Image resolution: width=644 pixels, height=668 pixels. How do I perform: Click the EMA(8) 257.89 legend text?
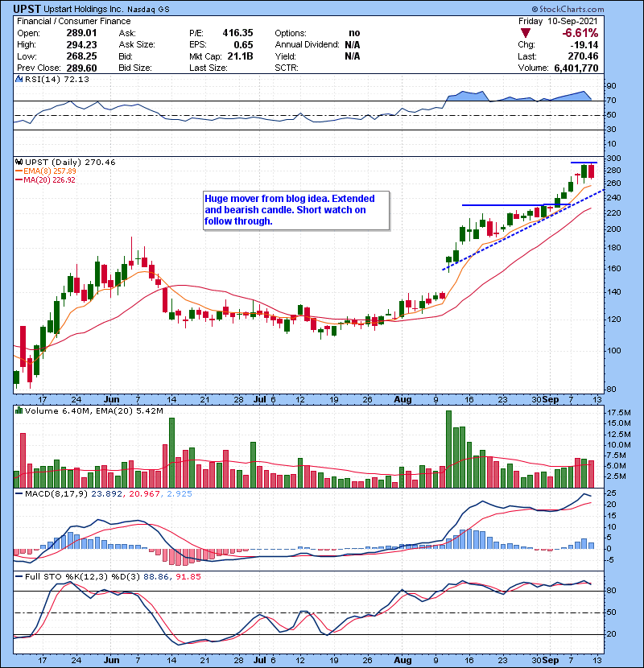point(49,171)
